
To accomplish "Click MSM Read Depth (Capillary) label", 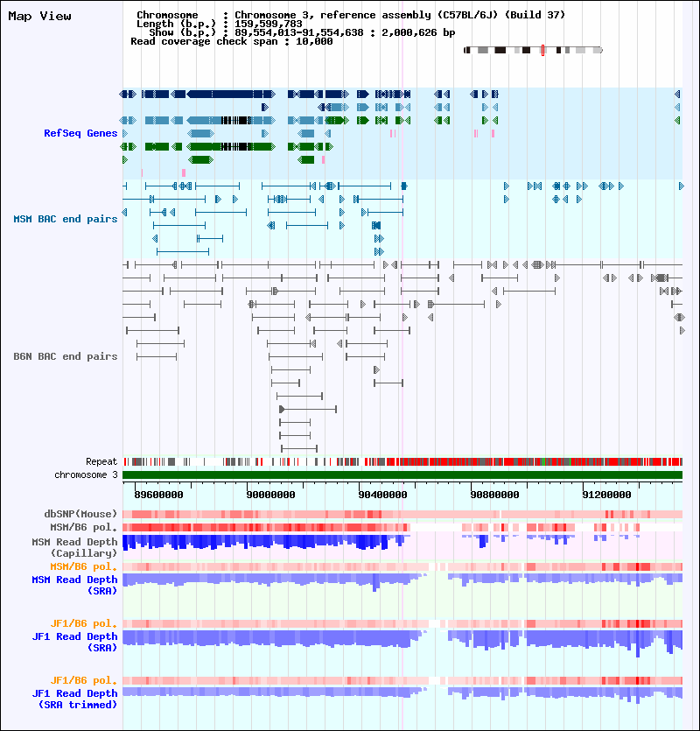I will click(x=74, y=547).
